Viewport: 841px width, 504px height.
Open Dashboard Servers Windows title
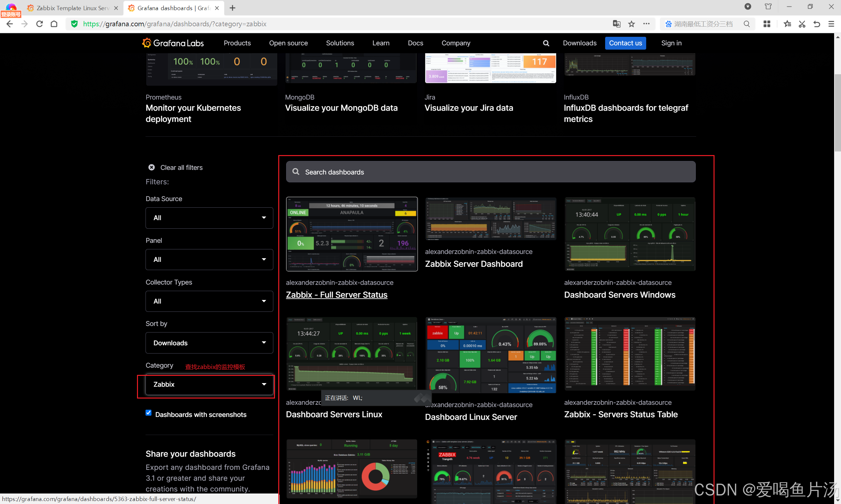(620, 295)
